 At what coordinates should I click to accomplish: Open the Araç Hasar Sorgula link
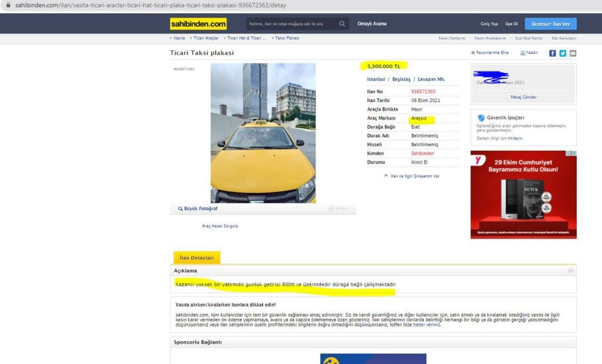point(220,226)
